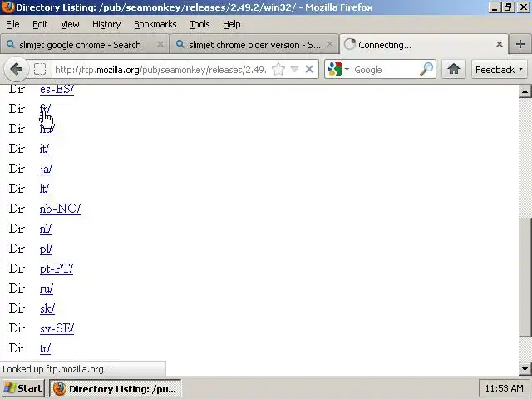Open the hu/ directory link
This screenshot has height=399, width=532.
click(x=47, y=130)
